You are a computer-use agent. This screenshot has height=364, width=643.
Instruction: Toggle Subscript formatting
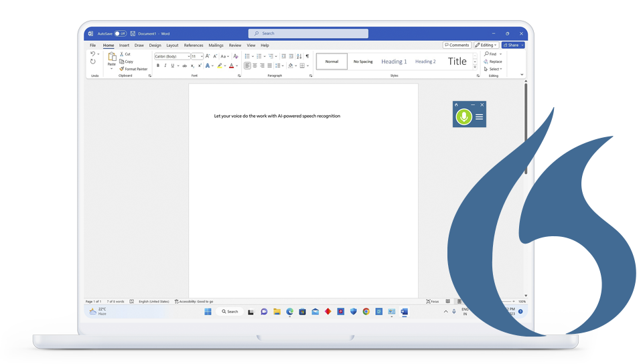click(x=192, y=66)
